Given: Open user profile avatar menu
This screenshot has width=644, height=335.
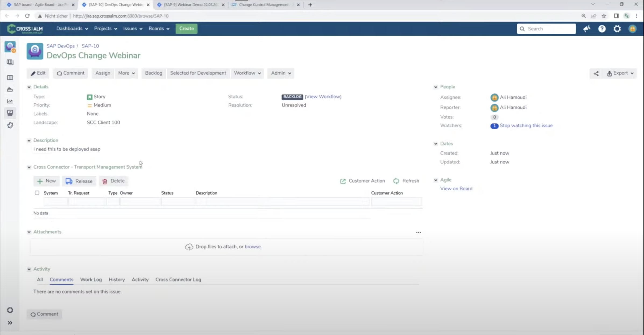Looking at the screenshot, I should pyautogui.click(x=632, y=29).
